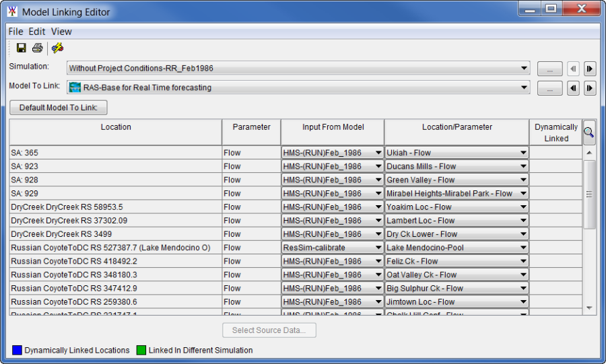Open the Yoakim Loc - Flow dropdown
The height and width of the screenshot is (364, 606).
coord(457,207)
